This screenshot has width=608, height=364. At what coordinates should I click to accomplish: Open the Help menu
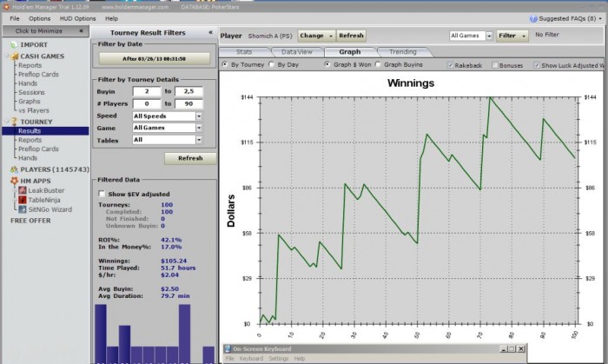(x=111, y=18)
